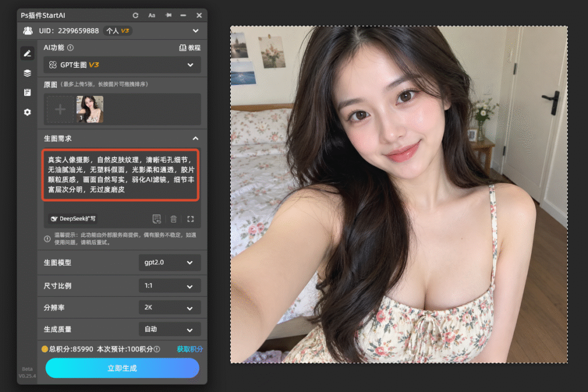Expand prompt box with fullscreen icon

[x=191, y=219]
